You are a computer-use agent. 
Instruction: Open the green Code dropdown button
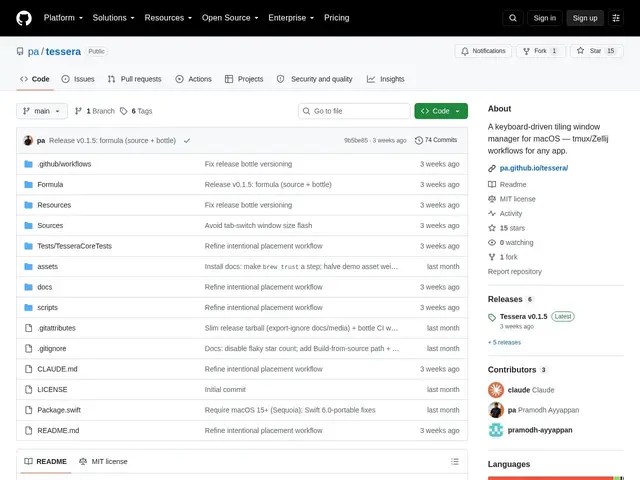click(441, 111)
